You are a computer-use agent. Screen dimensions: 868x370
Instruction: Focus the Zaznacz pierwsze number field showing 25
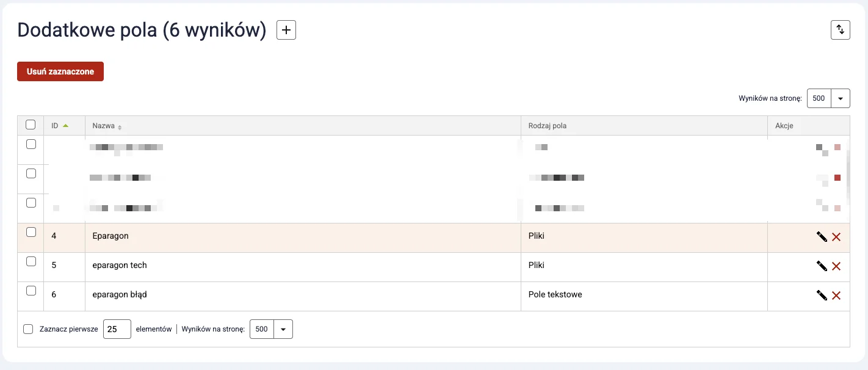(117, 329)
